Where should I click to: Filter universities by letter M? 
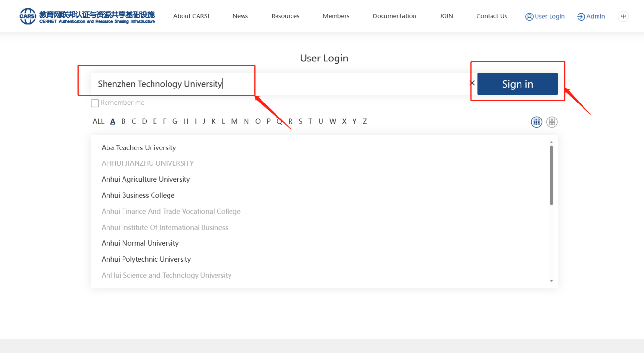234,121
